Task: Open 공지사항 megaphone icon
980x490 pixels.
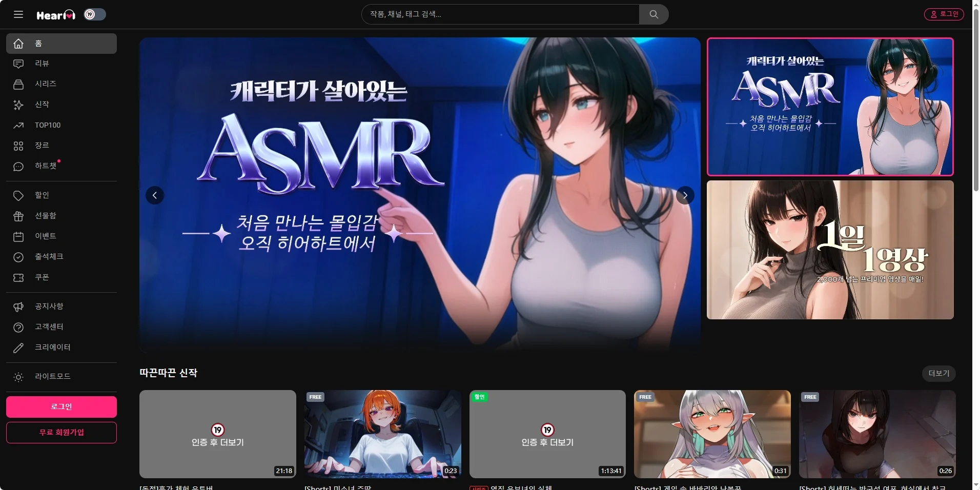Action: click(x=18, y=307)
